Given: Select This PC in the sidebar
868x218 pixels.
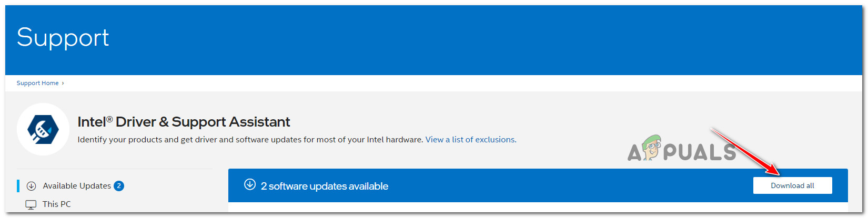Looking at the screenshot, I should pos(56,204).
